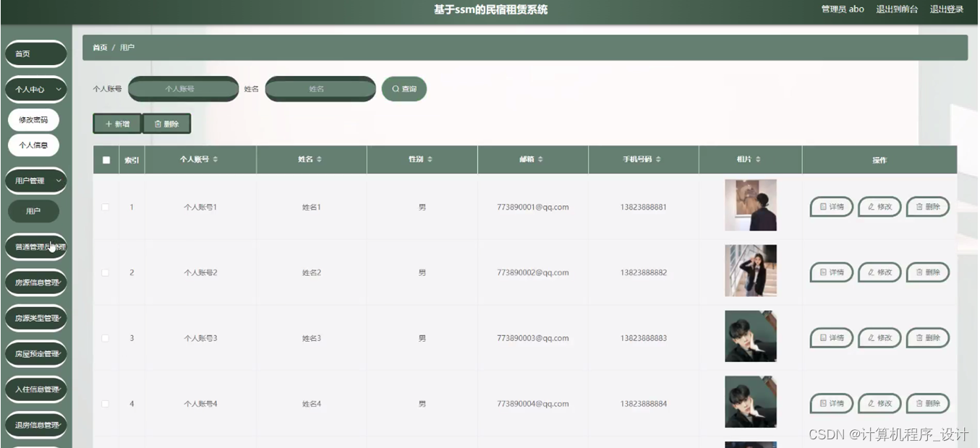Click 删除 for the 姓名3 row
980x448 pixels.
(928, 337)
